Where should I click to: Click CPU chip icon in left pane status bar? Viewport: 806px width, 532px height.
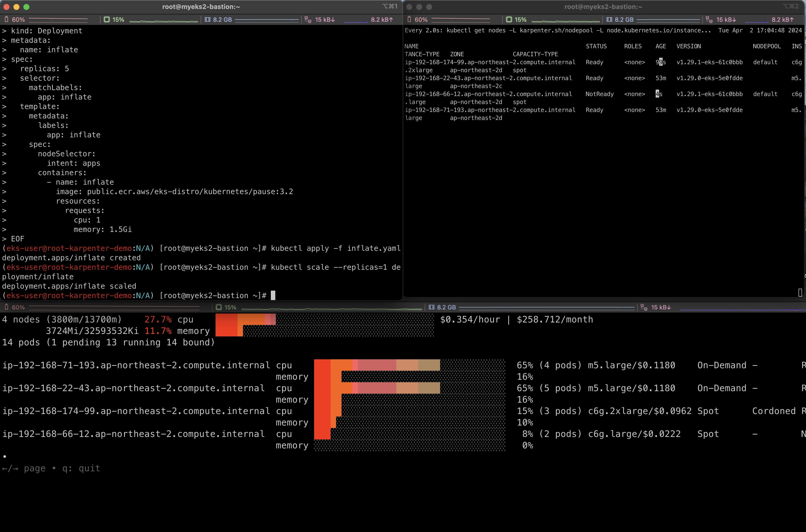tap(107, 19)
